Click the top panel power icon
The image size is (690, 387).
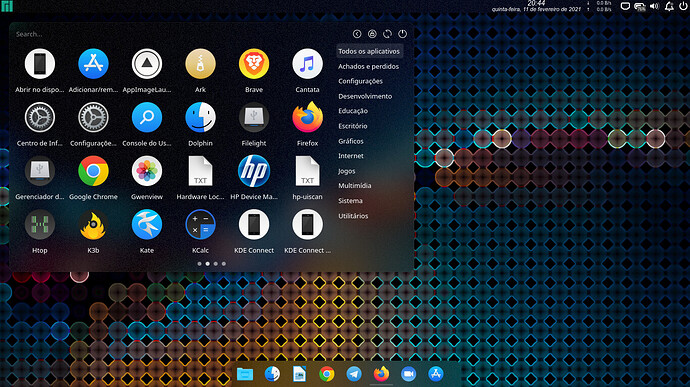[683, 6]
